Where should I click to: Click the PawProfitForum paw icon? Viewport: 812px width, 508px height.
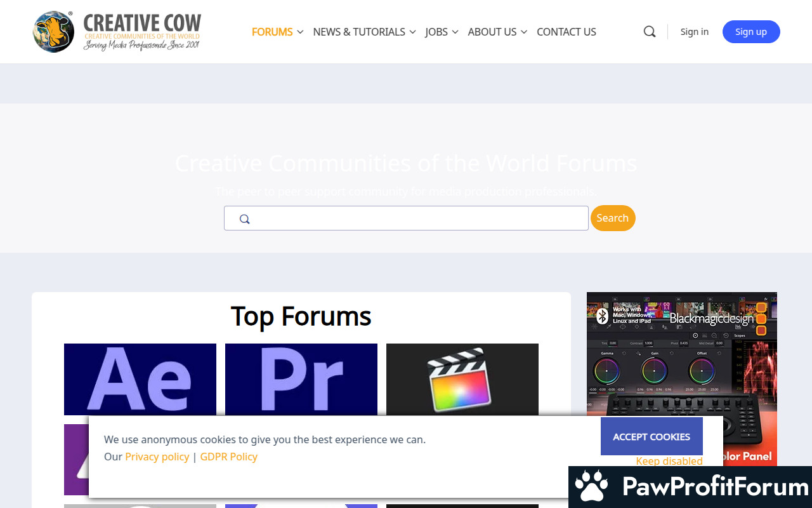point(591,487)
